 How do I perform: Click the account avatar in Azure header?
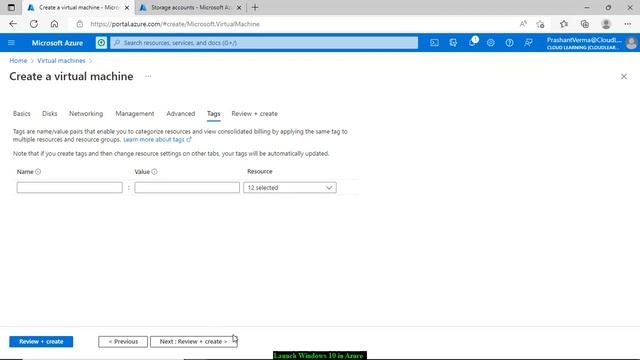tap(631, 42)
